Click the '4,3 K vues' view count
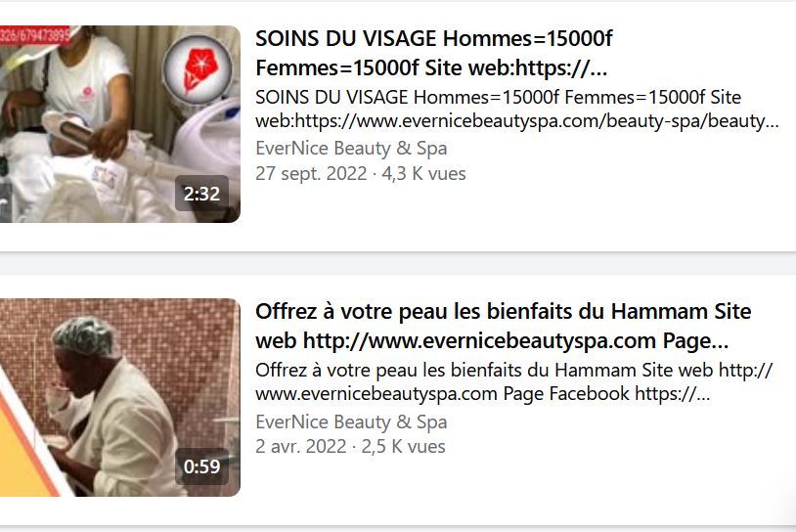Viewport: 796px width, 532px height. pyautogui.click(x=423, y=174)
